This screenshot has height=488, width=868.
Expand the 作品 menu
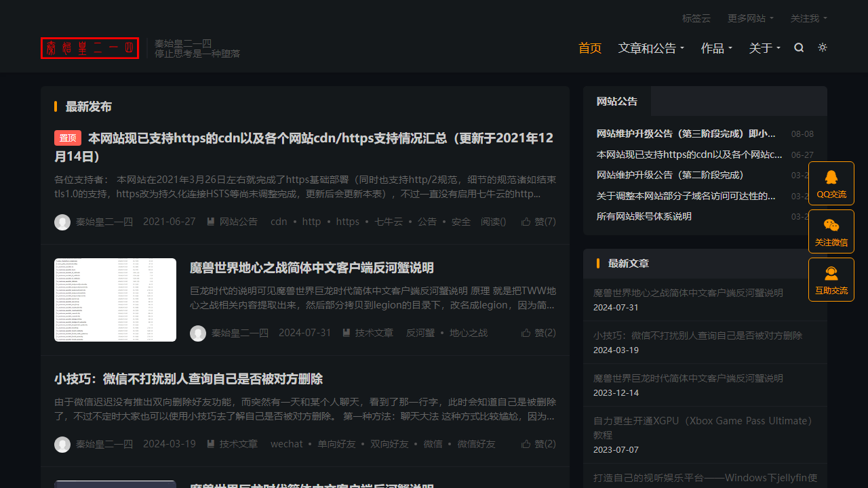point(717,48)
